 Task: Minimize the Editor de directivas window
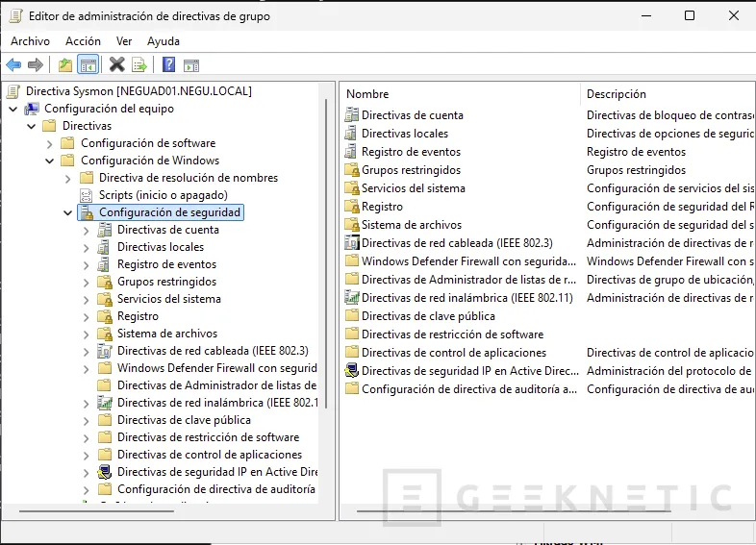point(646,15)
